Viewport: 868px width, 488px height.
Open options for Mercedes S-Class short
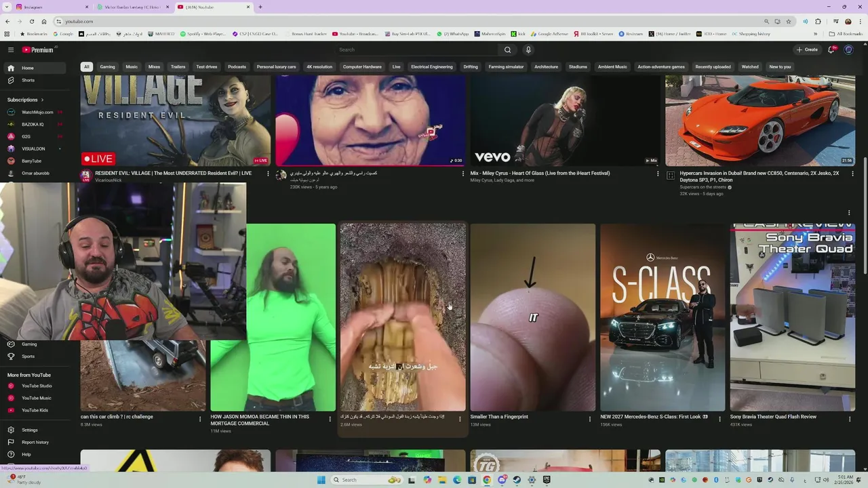pos(719,419)
